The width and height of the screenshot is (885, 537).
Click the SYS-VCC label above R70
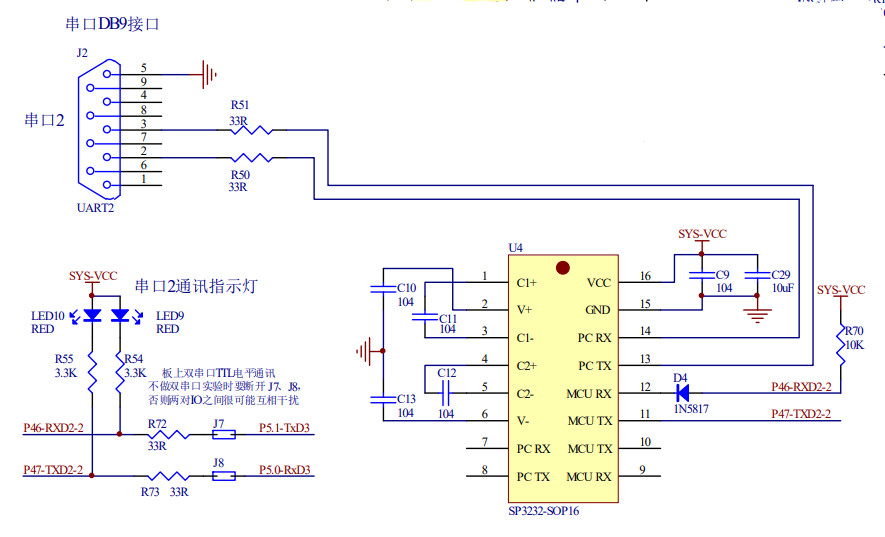pos(841,290)
